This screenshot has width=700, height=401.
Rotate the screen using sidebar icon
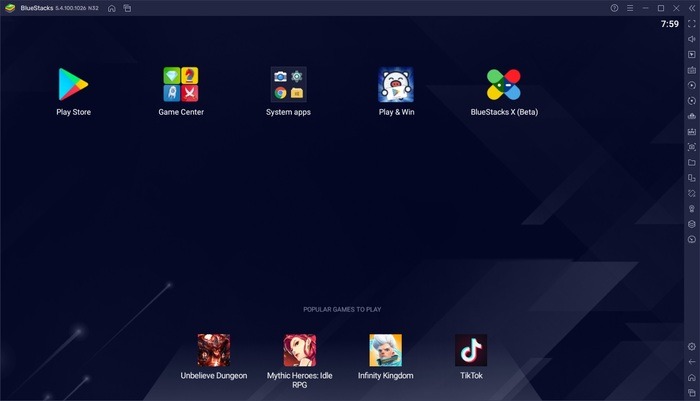[x=692, y=178]
